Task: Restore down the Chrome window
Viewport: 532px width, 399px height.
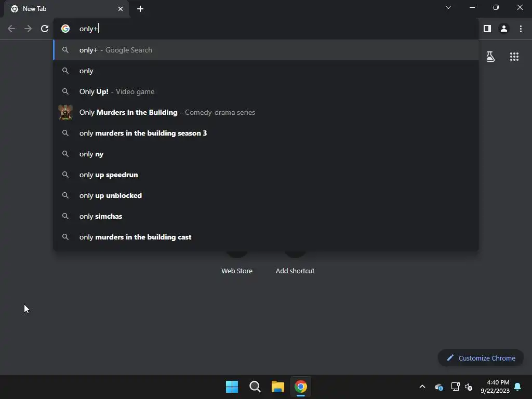Action: (496, 7)
